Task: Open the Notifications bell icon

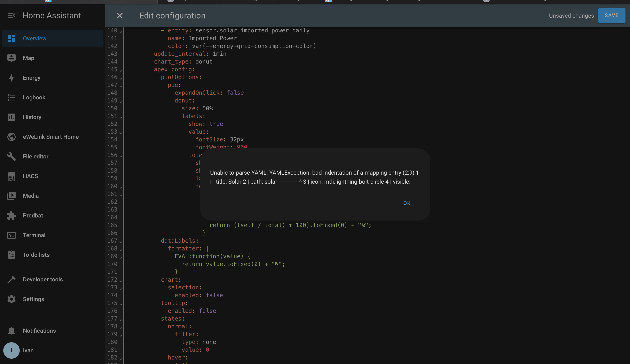Action: 11,331
